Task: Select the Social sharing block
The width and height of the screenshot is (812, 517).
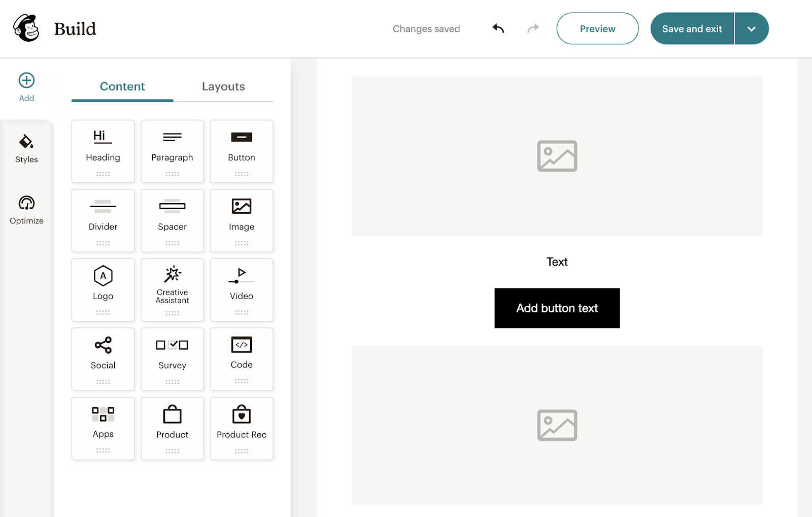Action: tap(103, 359)
